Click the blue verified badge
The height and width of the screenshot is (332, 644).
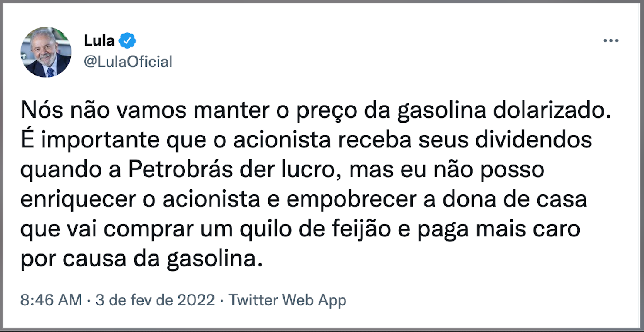click(128, 41)
